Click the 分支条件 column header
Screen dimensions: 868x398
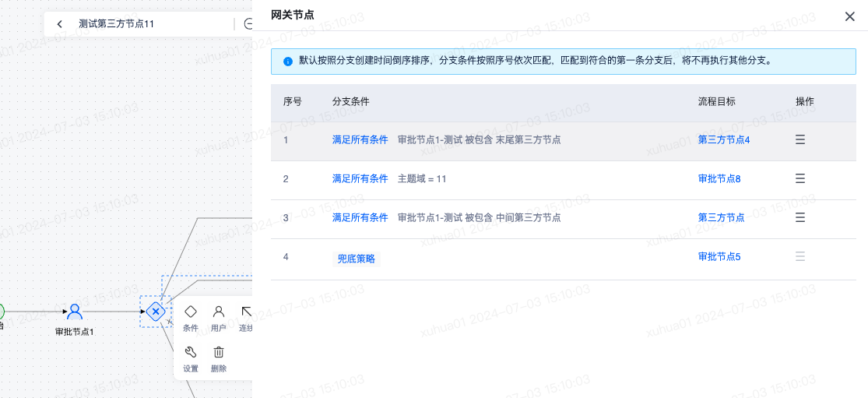point(351,102)
